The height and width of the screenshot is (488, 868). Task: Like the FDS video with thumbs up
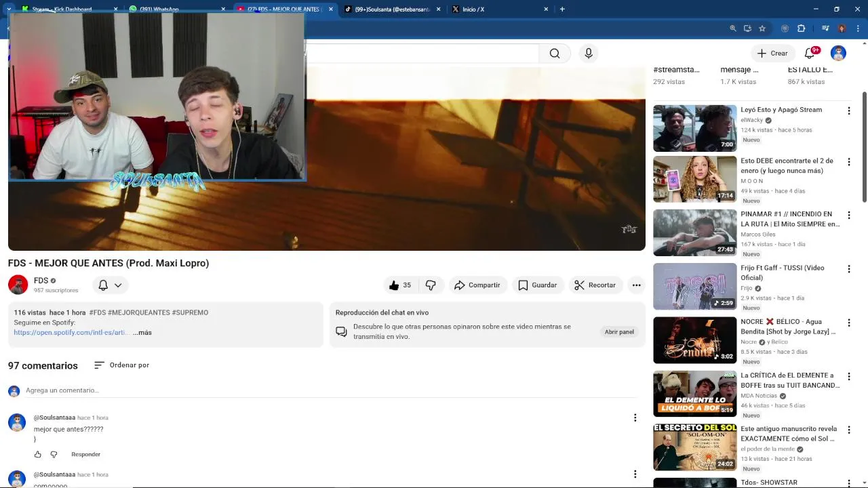tap(400, 285)
